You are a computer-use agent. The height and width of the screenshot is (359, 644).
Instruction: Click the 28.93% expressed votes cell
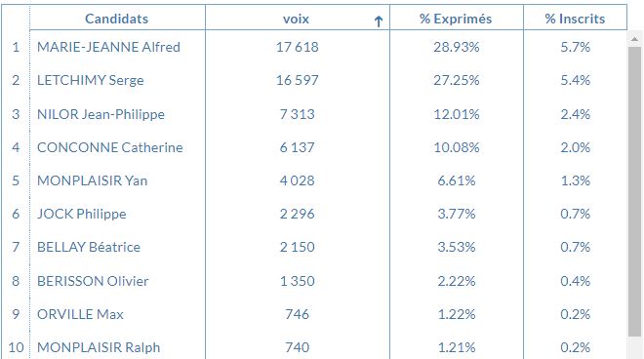click(x=457, y=47)
